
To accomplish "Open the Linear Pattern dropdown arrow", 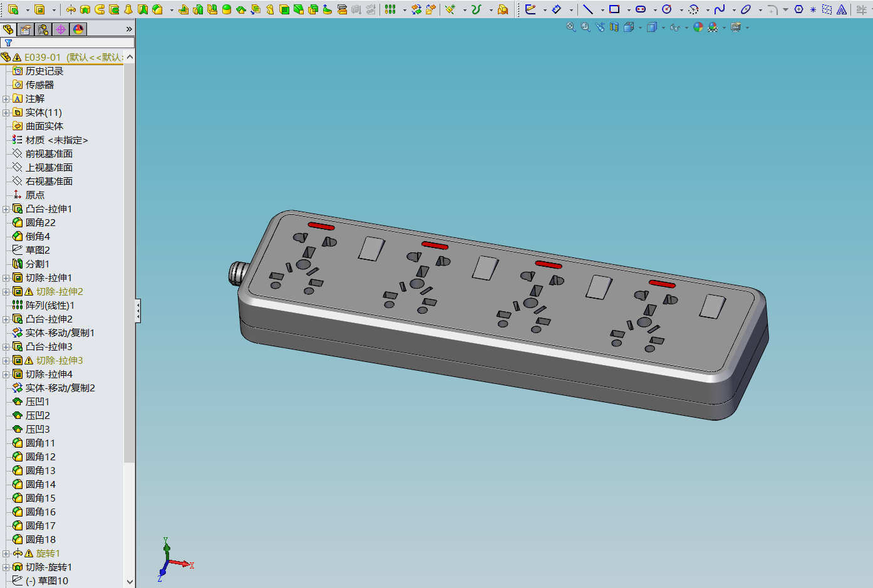I will 404,10.
